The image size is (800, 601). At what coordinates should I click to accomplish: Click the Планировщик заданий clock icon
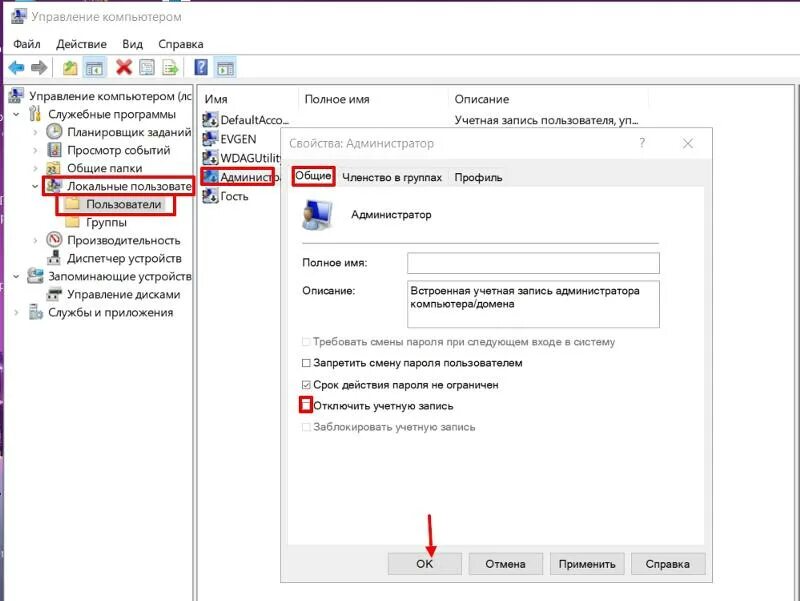[54, 132]
